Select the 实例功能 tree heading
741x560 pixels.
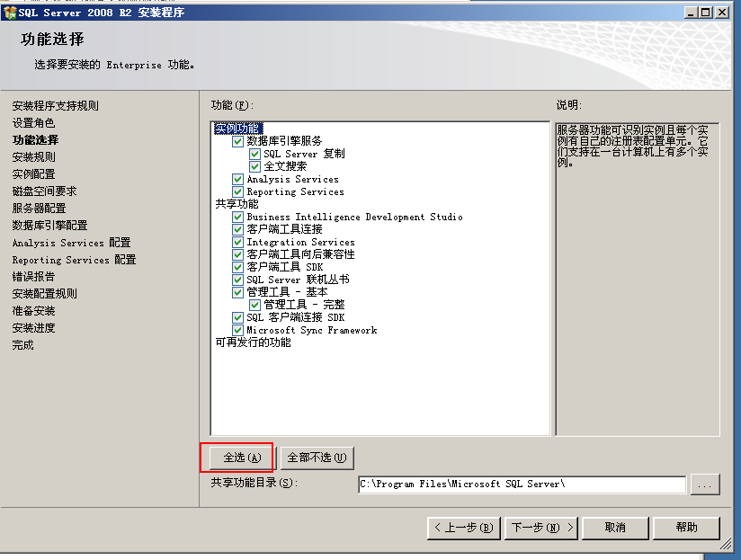(237, 129)
